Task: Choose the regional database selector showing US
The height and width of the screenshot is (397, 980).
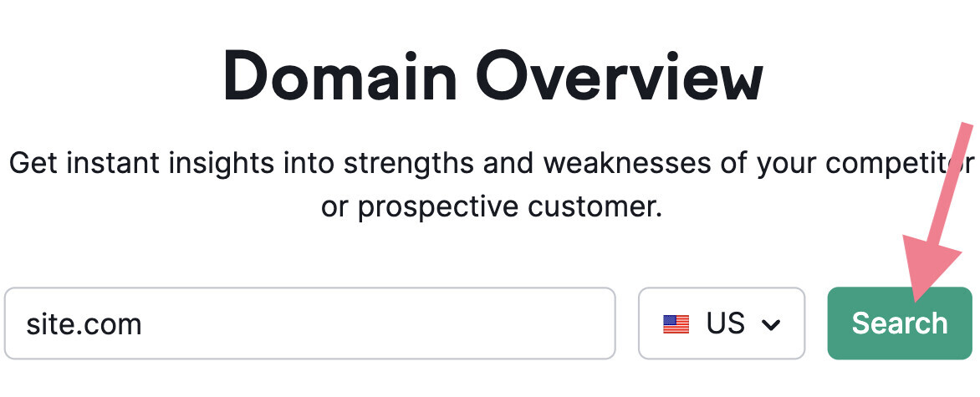Action: pos(721,323)
